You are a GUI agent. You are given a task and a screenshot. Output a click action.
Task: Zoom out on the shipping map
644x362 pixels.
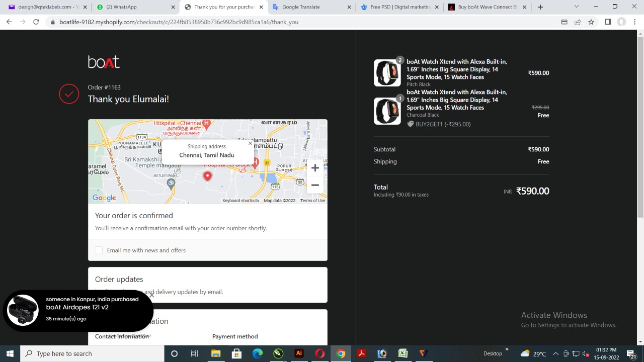tap(315, 185)
